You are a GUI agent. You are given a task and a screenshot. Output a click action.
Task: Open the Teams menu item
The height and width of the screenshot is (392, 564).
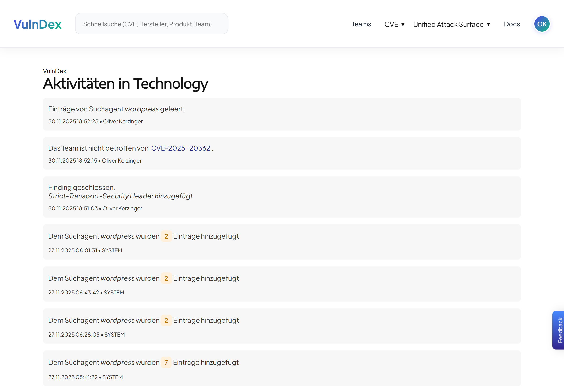point(361,24)
